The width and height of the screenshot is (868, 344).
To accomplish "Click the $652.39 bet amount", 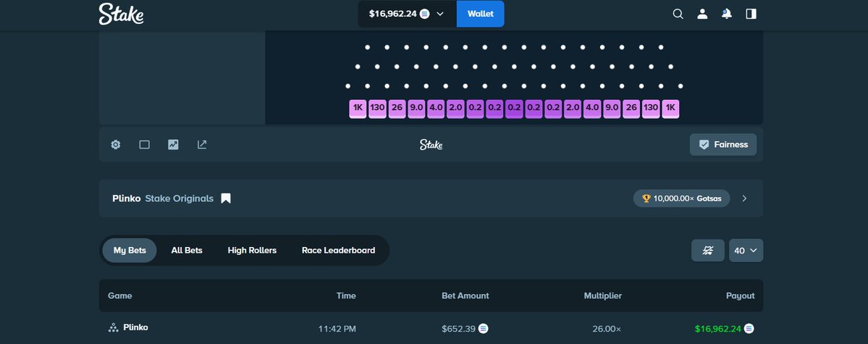I will pyautogui.click(x=458, y=329).
